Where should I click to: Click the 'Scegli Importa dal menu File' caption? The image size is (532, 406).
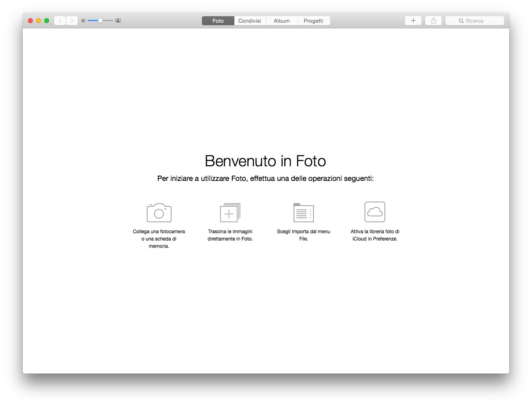click(304, 235)
